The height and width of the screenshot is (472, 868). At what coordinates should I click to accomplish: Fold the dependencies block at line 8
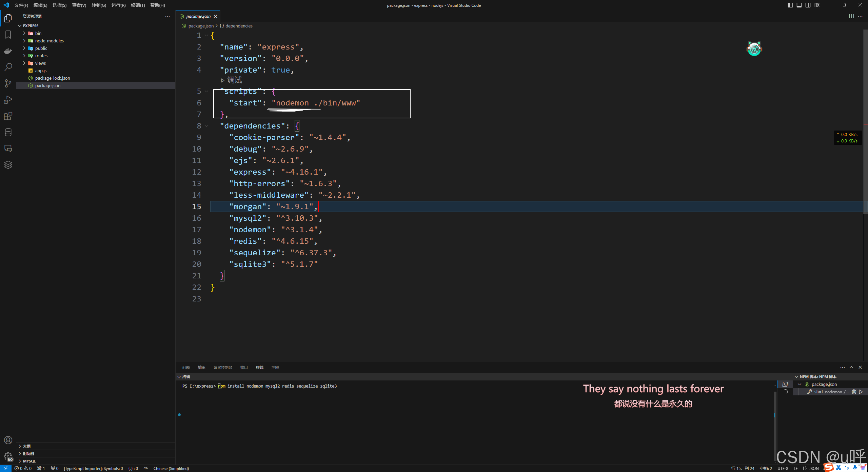(x=206, y=126)
